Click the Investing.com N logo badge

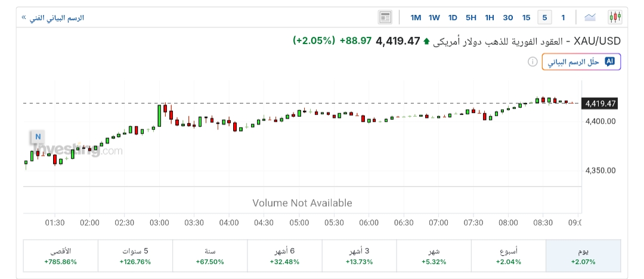tap(38, 137)
